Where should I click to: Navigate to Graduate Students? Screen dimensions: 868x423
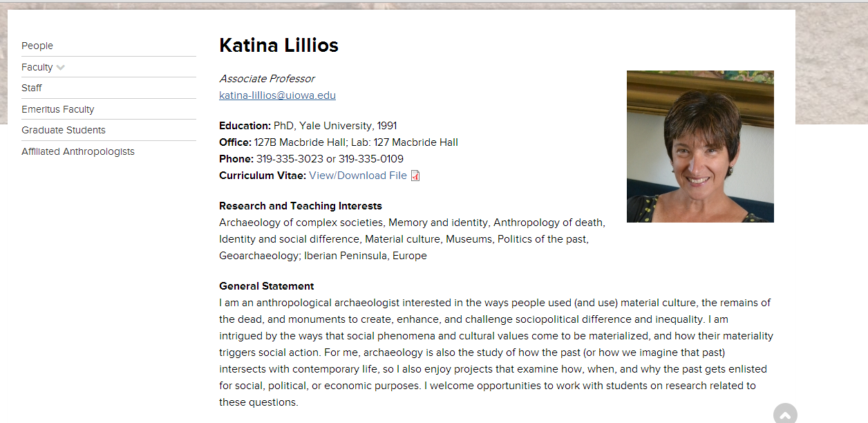(64, 130)
